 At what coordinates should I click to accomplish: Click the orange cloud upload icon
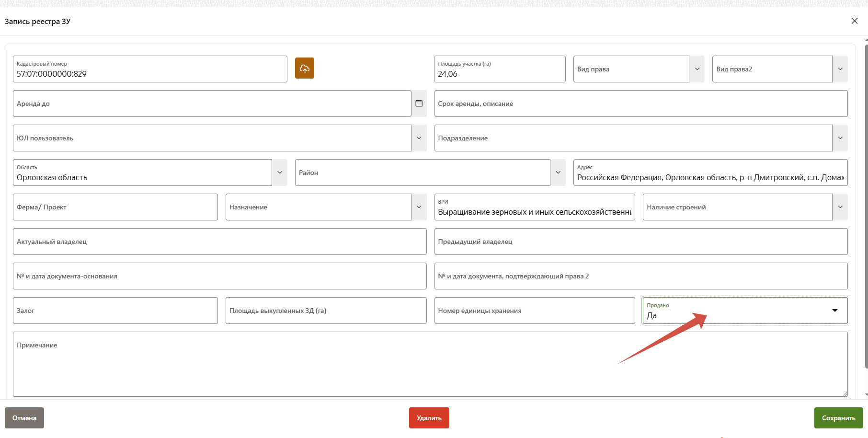[x=304, y=69]
